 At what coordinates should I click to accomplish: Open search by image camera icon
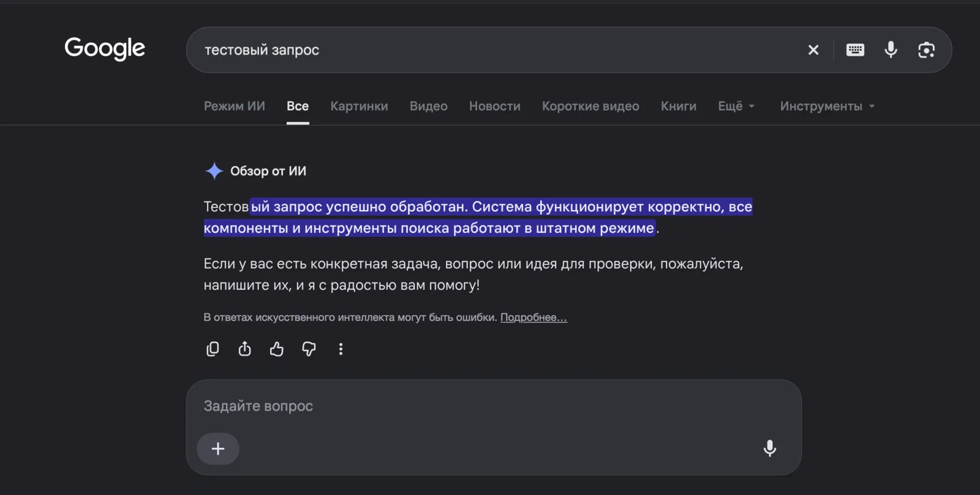[926, 50]
